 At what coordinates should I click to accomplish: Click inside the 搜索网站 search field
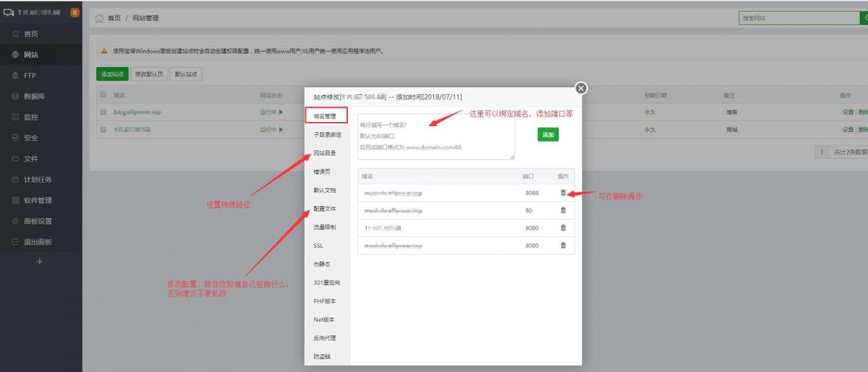coord(800,18)
